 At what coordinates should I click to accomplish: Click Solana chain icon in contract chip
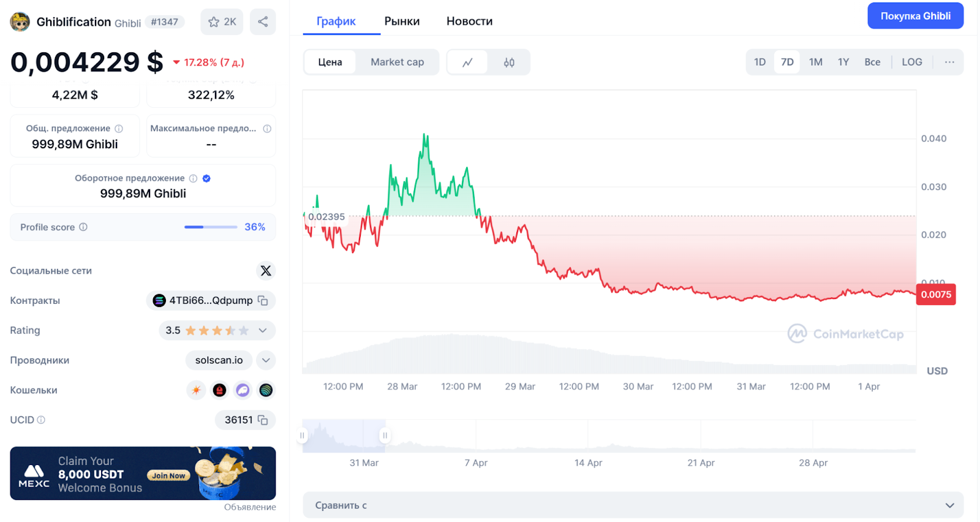(159, 300)
